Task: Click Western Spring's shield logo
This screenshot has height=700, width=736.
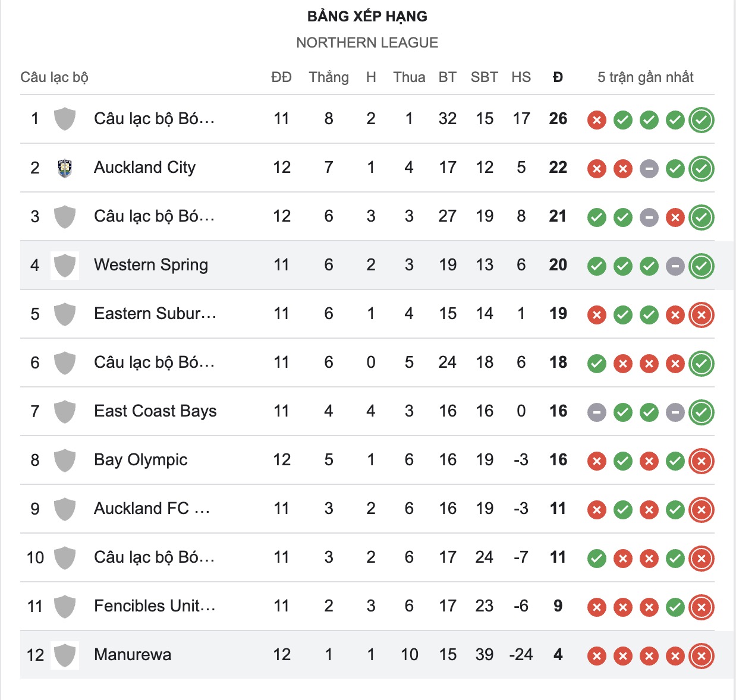Action: 65,266
